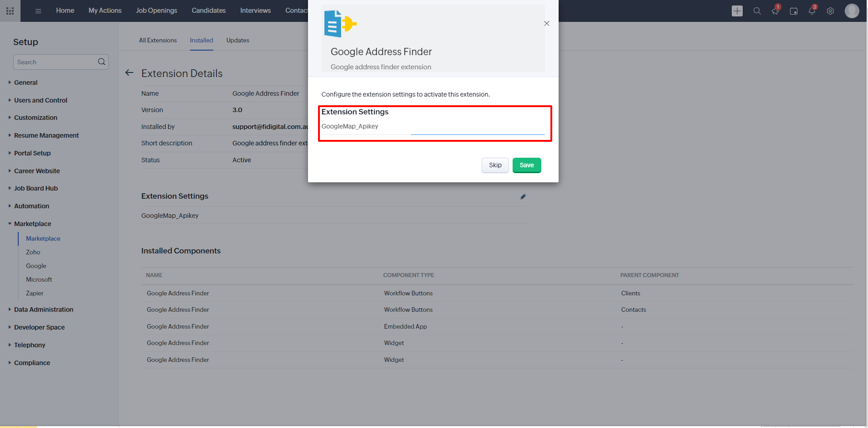Click COMPONENT TYPE column header
This screenshot has width=868, height=428.
coord(408,275)
